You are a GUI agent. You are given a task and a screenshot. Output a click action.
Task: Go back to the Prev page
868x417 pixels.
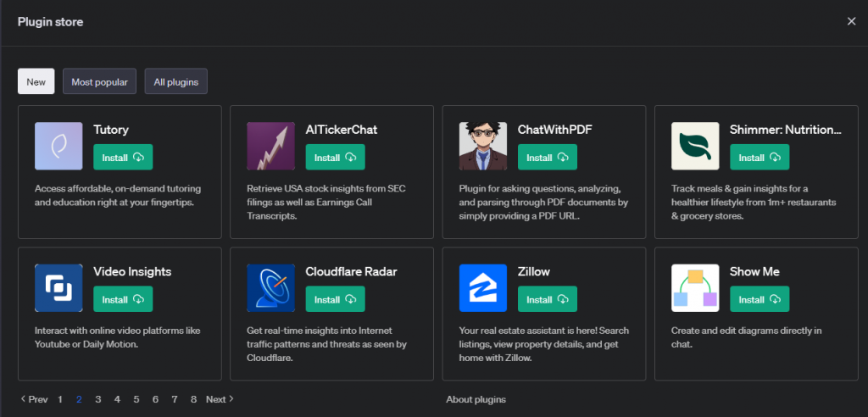(34, 399)
